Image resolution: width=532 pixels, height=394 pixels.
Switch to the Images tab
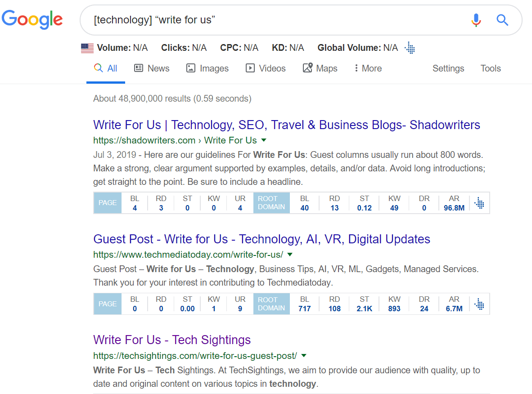pyautogui.click(x=207, y=68)
